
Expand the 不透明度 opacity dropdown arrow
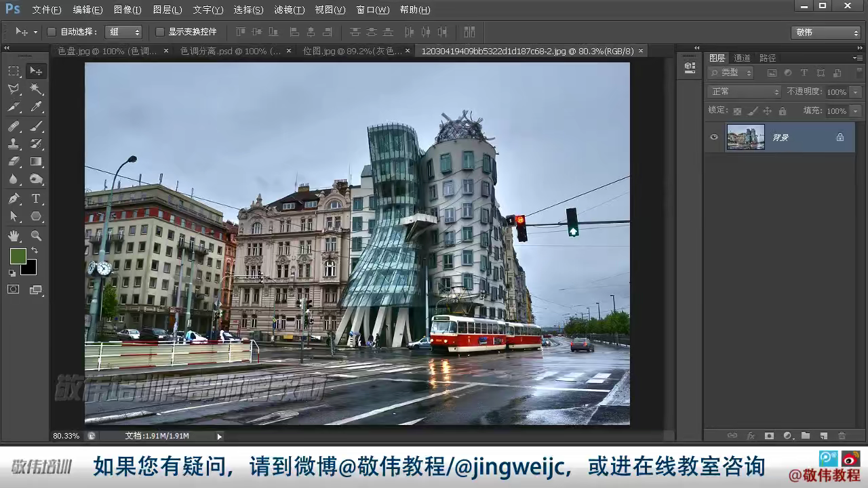[856, 91]
